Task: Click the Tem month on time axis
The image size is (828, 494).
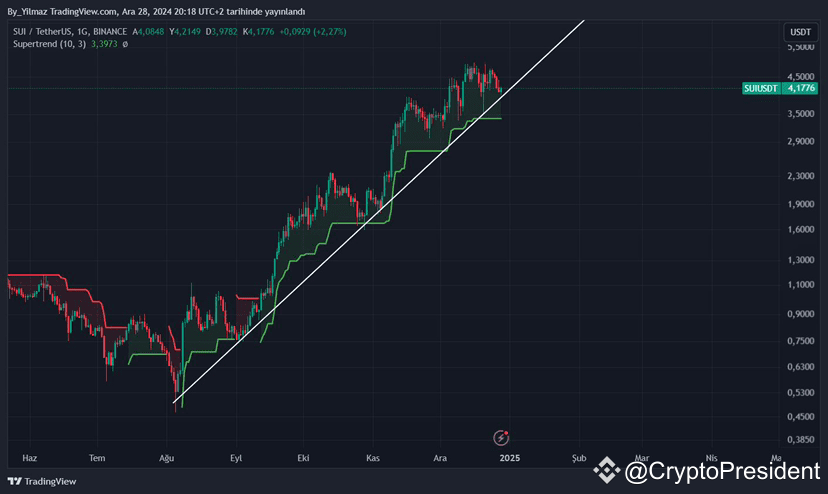Action: pyautogui.click(x=97, y=458)
